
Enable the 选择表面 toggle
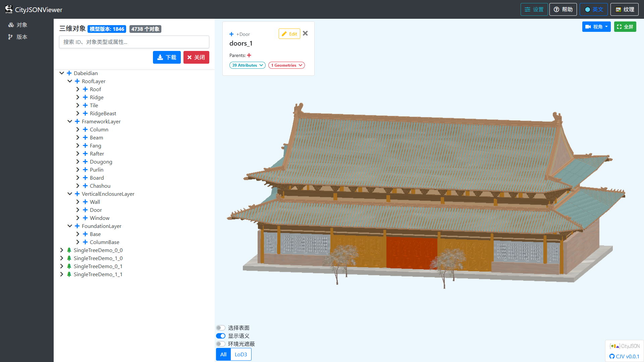pyautogui.click(x=221, y=327)
